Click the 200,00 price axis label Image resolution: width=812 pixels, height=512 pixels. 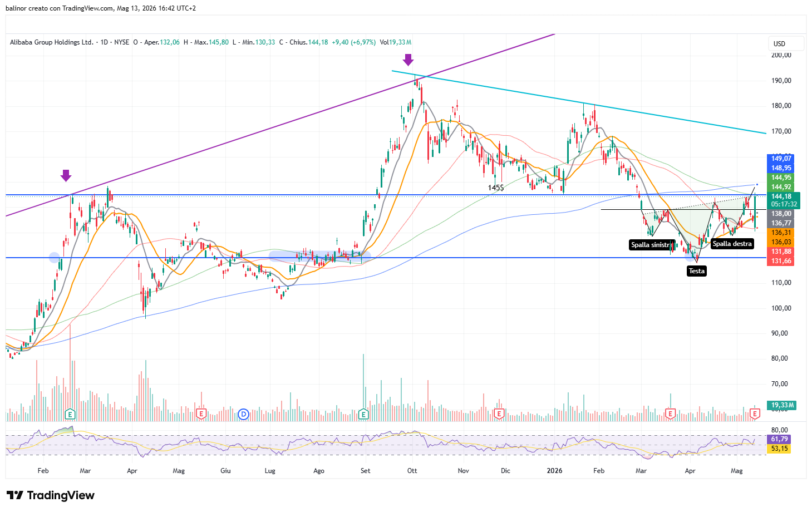[781, 55]
